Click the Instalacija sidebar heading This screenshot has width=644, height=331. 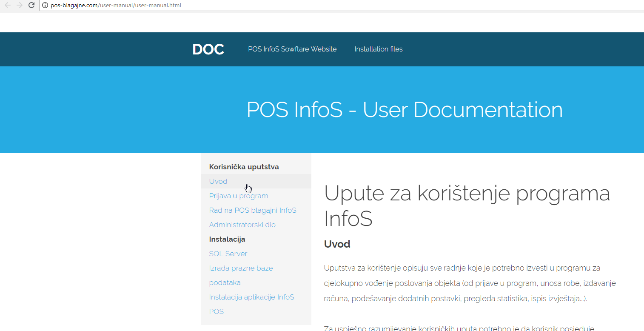pyautogui.click(x=227, y=239)
